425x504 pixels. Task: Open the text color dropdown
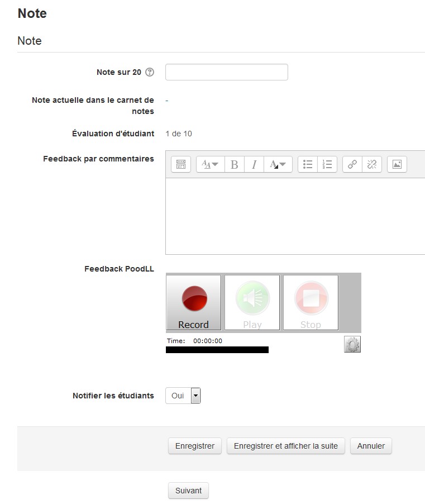pos(278,164)
